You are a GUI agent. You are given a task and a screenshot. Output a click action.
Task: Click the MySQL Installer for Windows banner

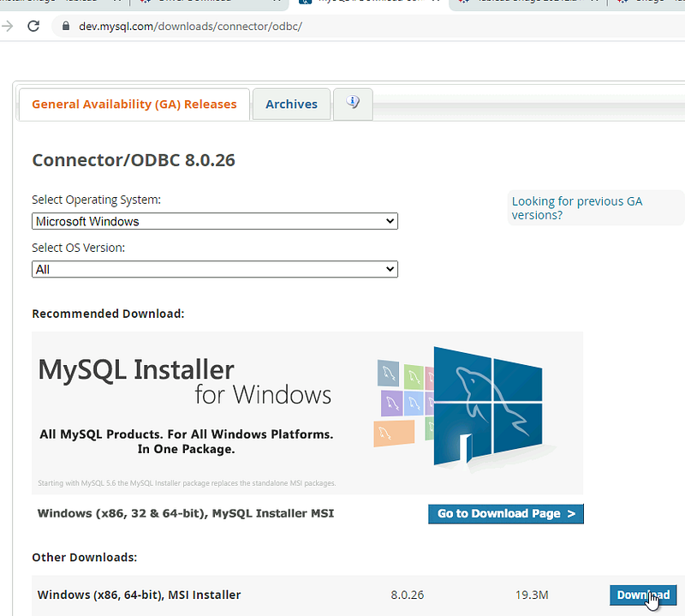click(x=307, y=413)
